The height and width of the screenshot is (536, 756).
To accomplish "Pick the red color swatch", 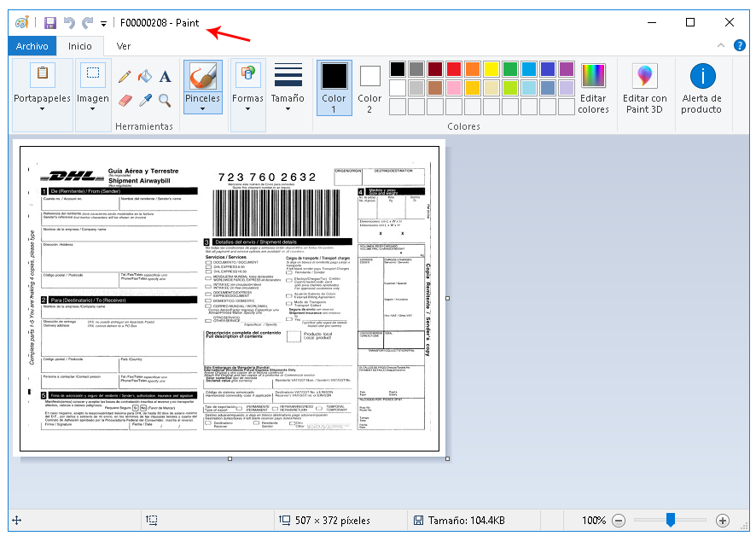I will point(454,69).
